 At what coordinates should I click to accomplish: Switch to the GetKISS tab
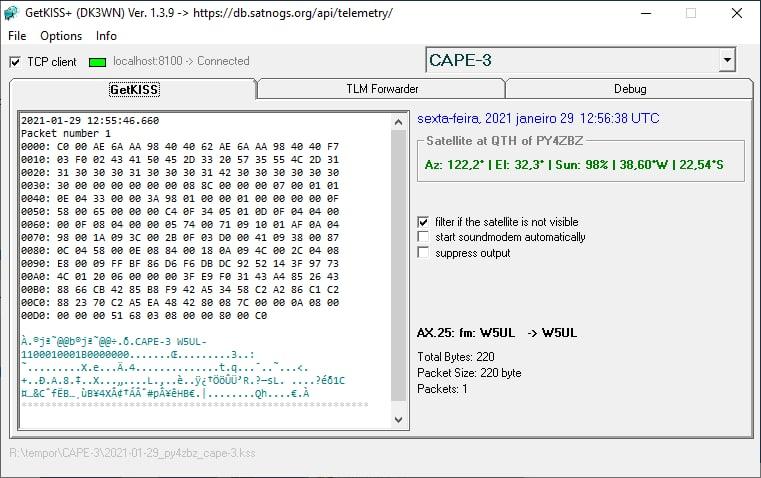pyautogui.click(x=134, y=89)
